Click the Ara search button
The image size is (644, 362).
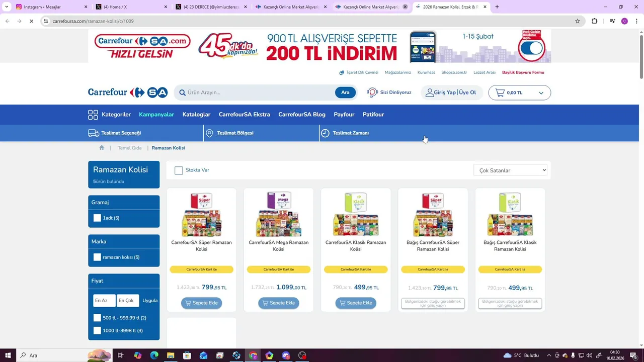click(345, 93)
